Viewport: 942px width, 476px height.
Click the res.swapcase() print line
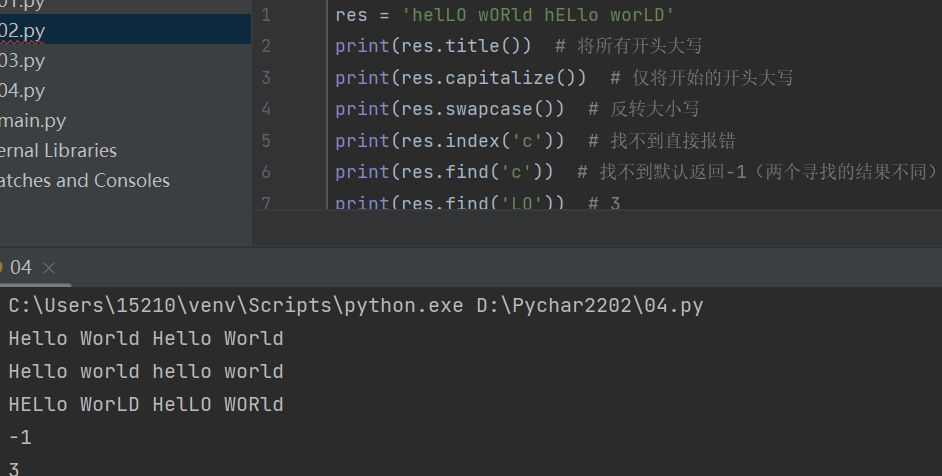click(449, 109)
